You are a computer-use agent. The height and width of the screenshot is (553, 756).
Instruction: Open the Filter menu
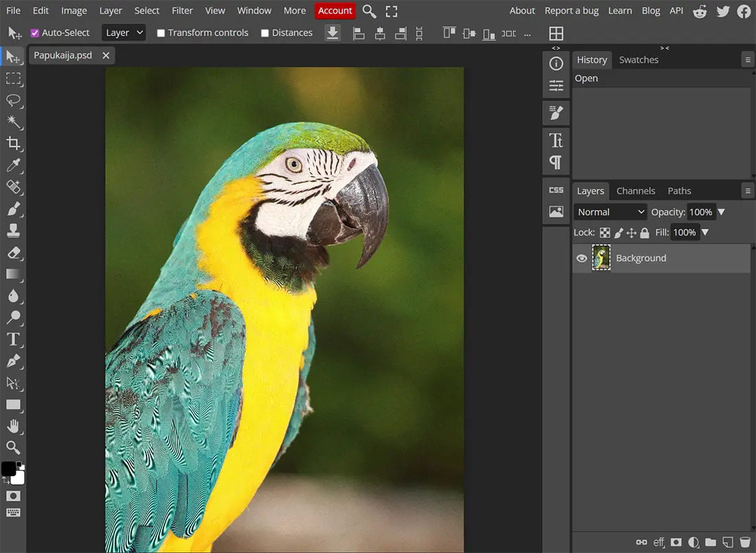click(182, 10)
